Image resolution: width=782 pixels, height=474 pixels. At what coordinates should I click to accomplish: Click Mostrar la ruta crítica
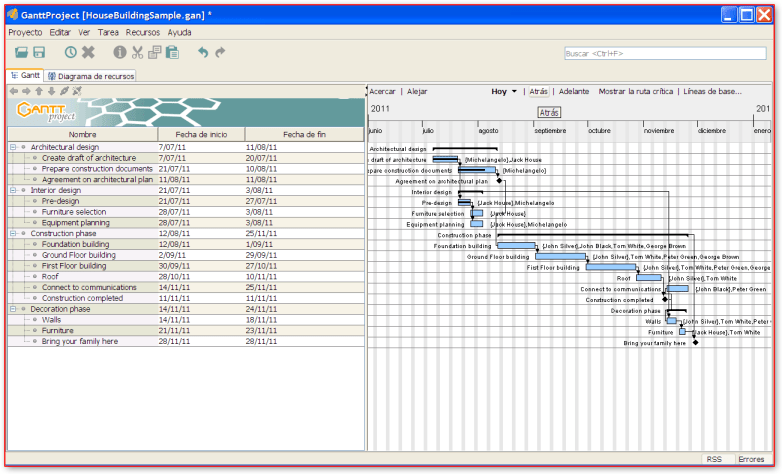click(636, 91)
